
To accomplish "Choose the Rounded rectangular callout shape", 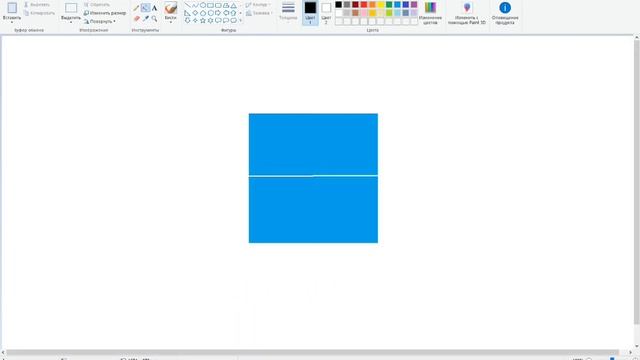I will (218, 20).
